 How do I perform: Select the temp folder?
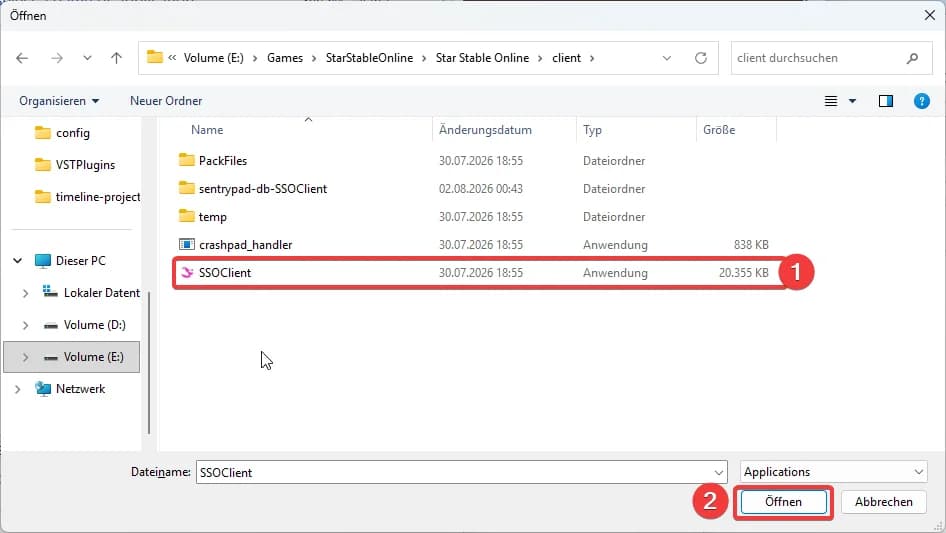[212, 217]
